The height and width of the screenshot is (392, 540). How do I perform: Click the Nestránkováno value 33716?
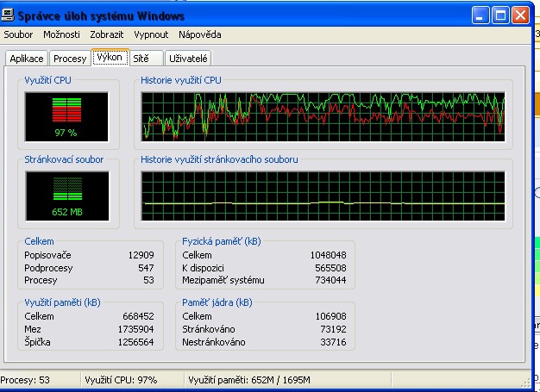(x=333, y=342)
